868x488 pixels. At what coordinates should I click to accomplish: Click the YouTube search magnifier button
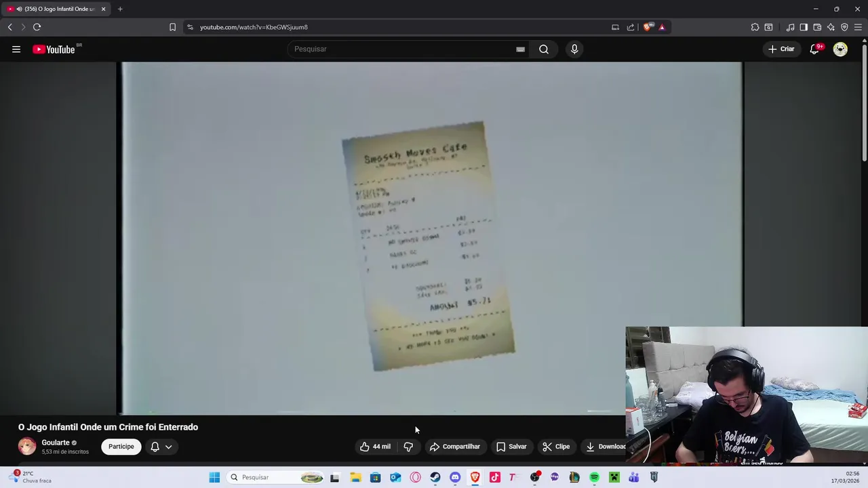point(544,49)
